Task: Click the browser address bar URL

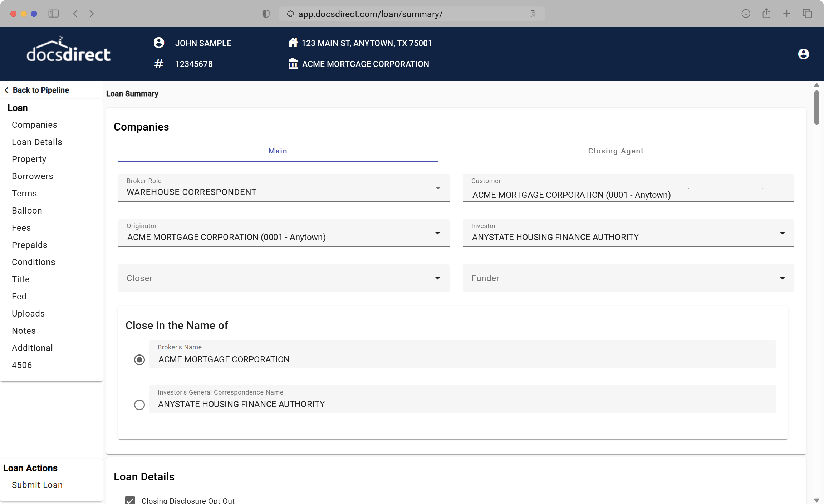Action: [371, 14]
